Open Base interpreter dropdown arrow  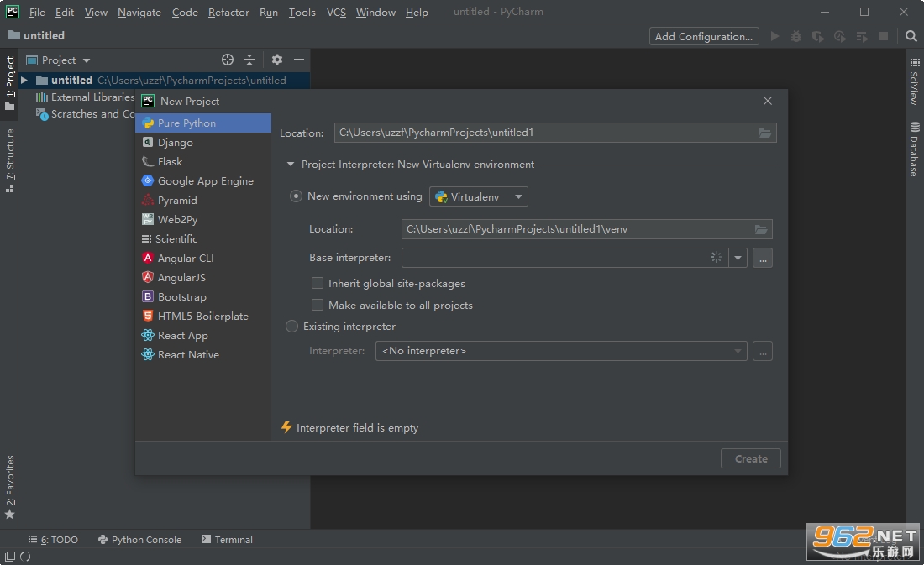(x=738, y=258)
